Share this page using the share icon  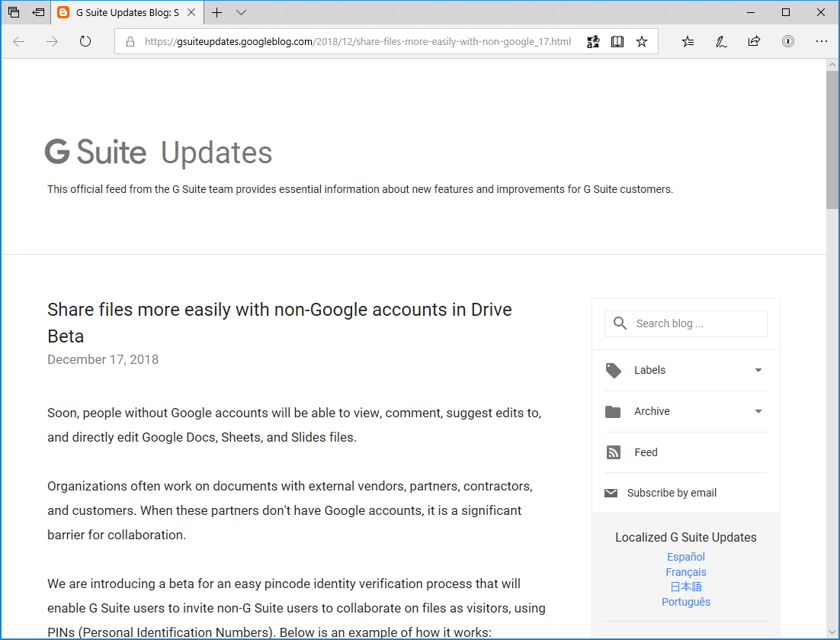point(755,41)
